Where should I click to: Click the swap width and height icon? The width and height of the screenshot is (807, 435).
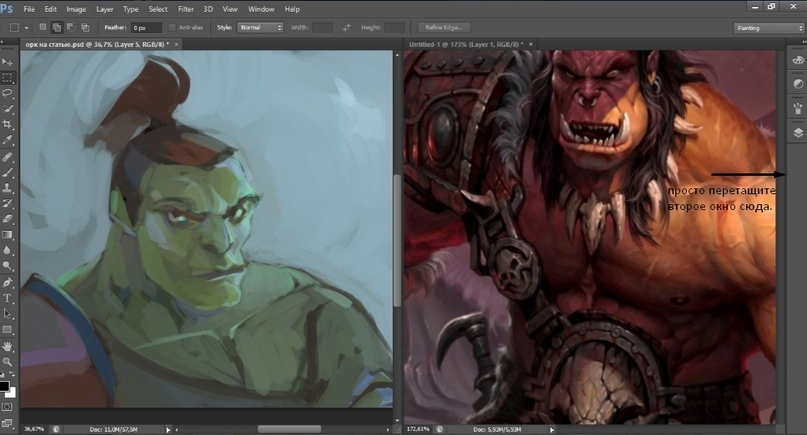point(346,27)
